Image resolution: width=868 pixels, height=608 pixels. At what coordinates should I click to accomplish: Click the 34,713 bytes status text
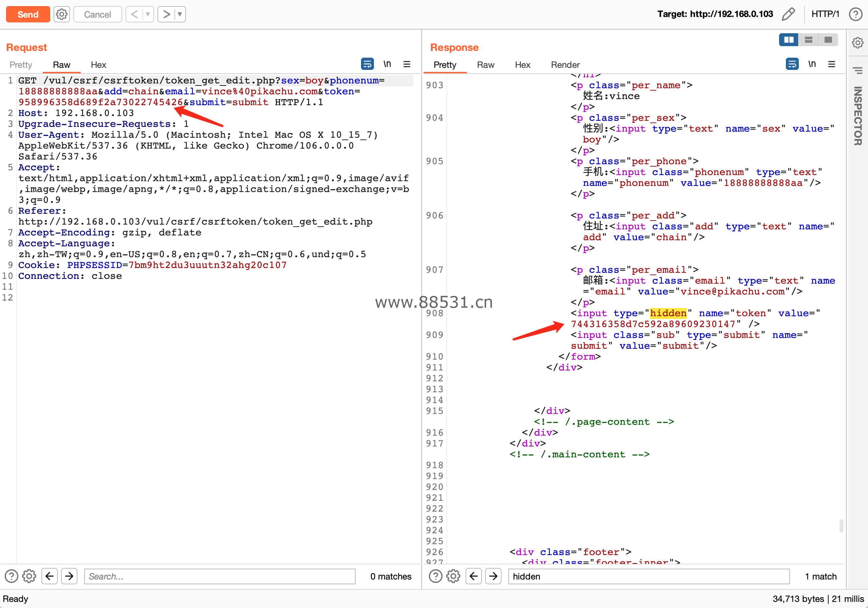tap(798, 598)
